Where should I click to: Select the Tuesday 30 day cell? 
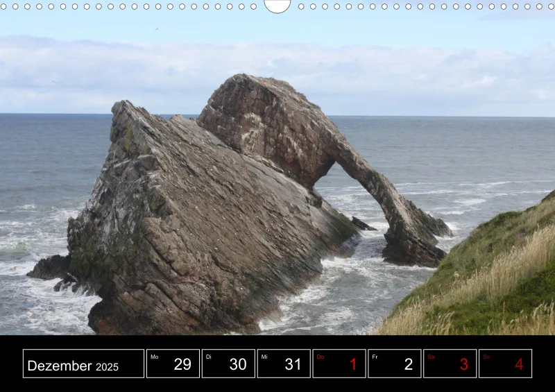click(x=228, y=364)
